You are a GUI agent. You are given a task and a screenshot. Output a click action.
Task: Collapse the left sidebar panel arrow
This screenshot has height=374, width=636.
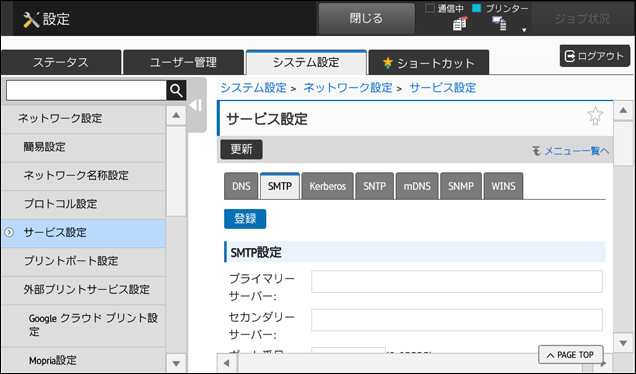[196, 105]
